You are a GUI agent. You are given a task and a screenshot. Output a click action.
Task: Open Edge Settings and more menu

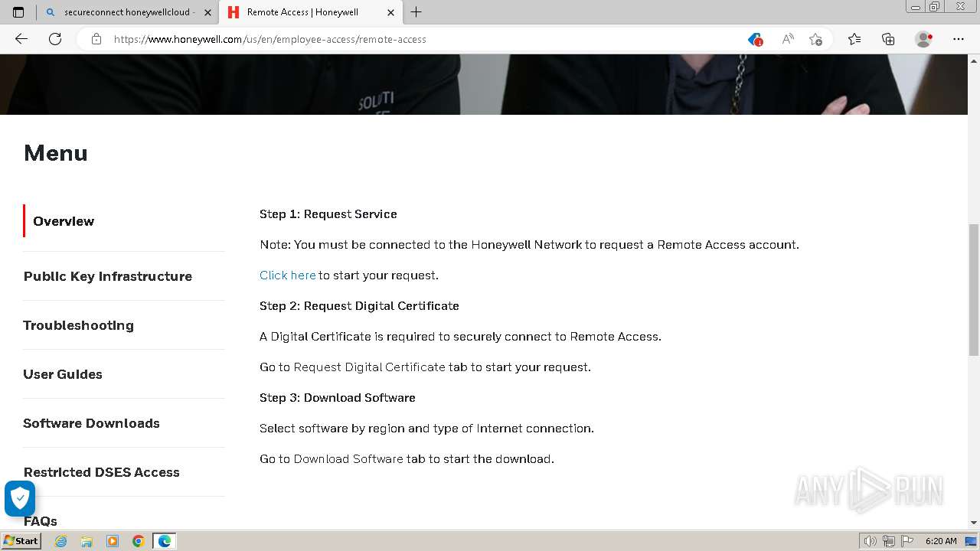959,39
